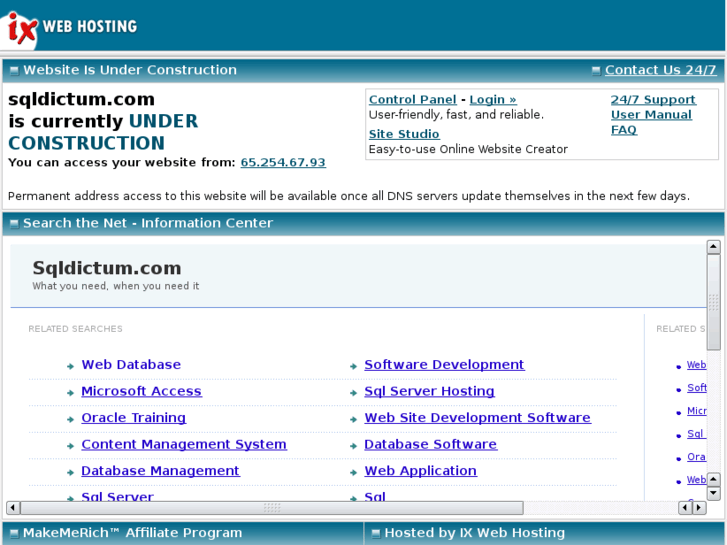This screenshot has width=727, height=545.
Task: Click the square icon beside MakeMeRich Affiliate Program
Action: [14, 533]
